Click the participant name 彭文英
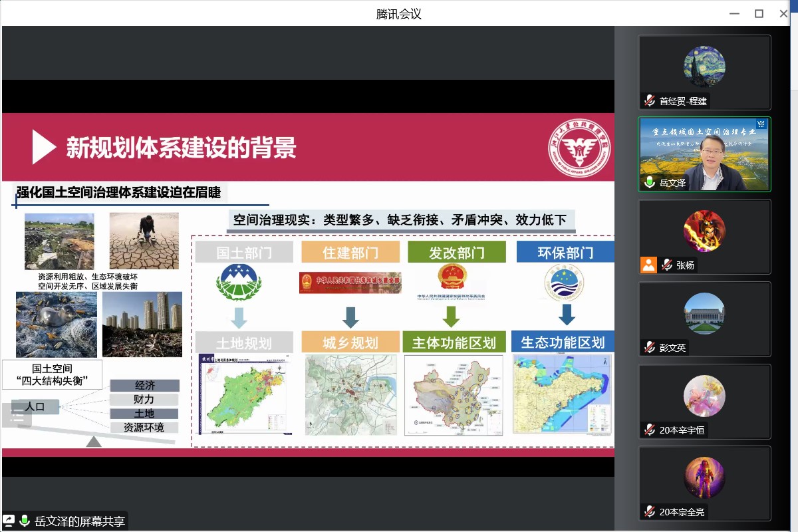This screenshot has height=532, width=798. point(672,348)
